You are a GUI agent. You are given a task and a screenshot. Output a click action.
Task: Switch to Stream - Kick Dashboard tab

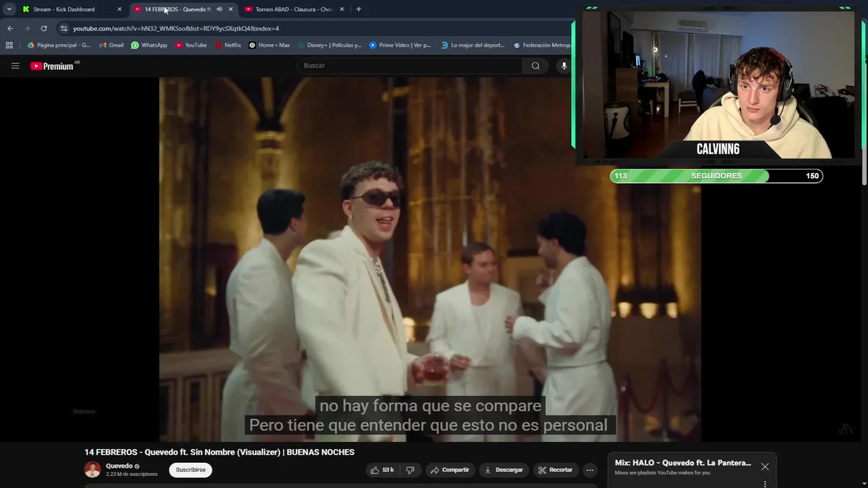pos(64,9)
